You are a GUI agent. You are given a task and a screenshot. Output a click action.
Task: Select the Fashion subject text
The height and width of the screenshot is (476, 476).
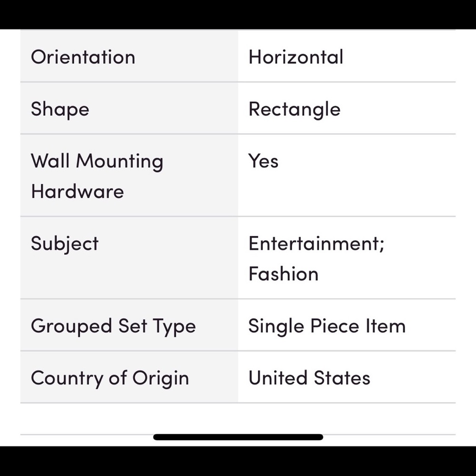pos(283,274)
